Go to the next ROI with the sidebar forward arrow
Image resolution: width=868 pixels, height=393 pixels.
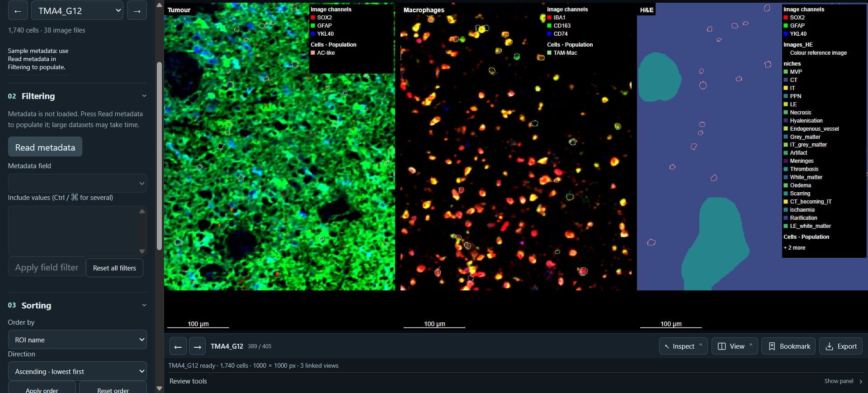point(137,10)
